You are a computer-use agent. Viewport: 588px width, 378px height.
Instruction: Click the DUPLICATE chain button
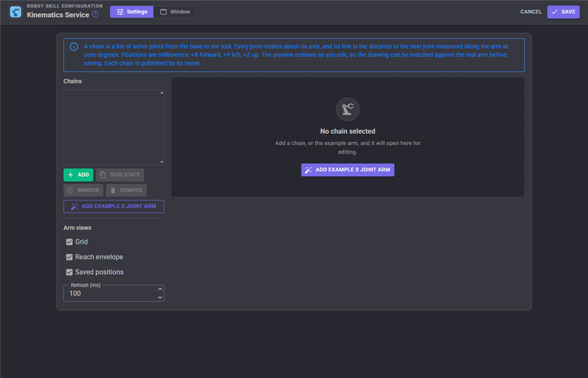120,175
